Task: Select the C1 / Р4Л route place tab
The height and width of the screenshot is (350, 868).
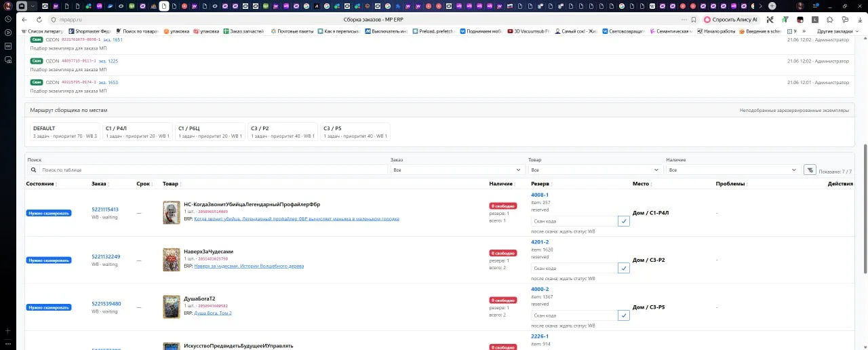Action: point(138,132)
